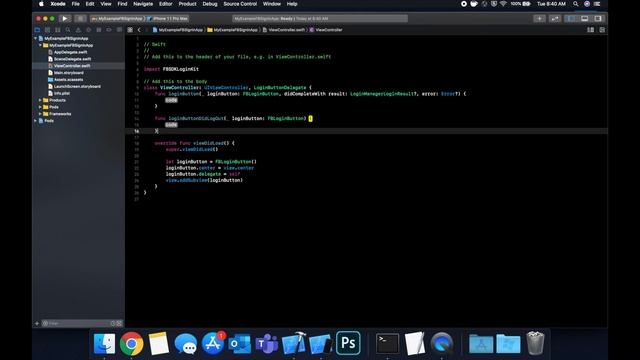This screenshot has width=640, height=360.
Task: Open Notes from the Dock
Action: [158, 343]
